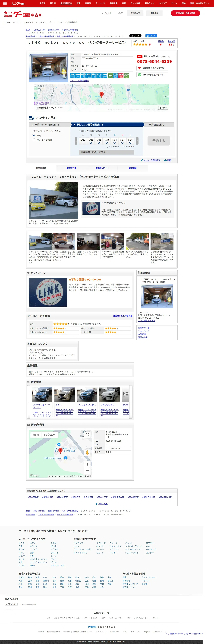Screen dimensions: 214x644
Task: Switch map to 地図 view
Action: [36, 435]
